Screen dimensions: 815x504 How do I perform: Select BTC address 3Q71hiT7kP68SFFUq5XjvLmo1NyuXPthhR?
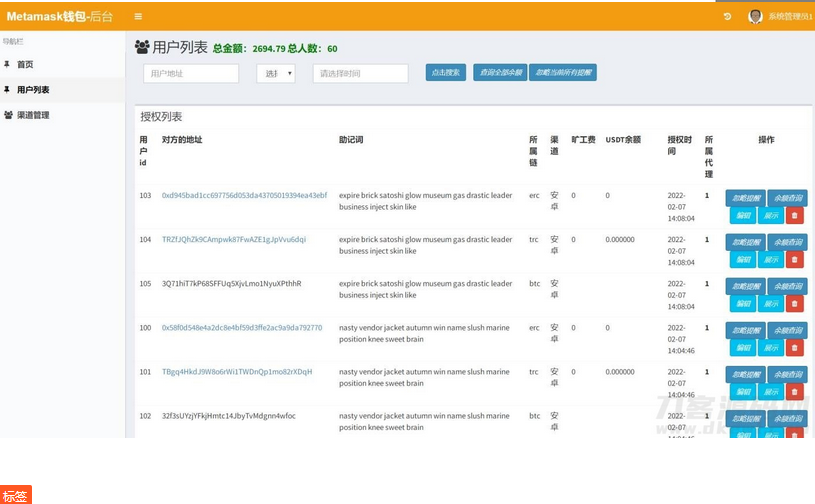tap(231, 284)
